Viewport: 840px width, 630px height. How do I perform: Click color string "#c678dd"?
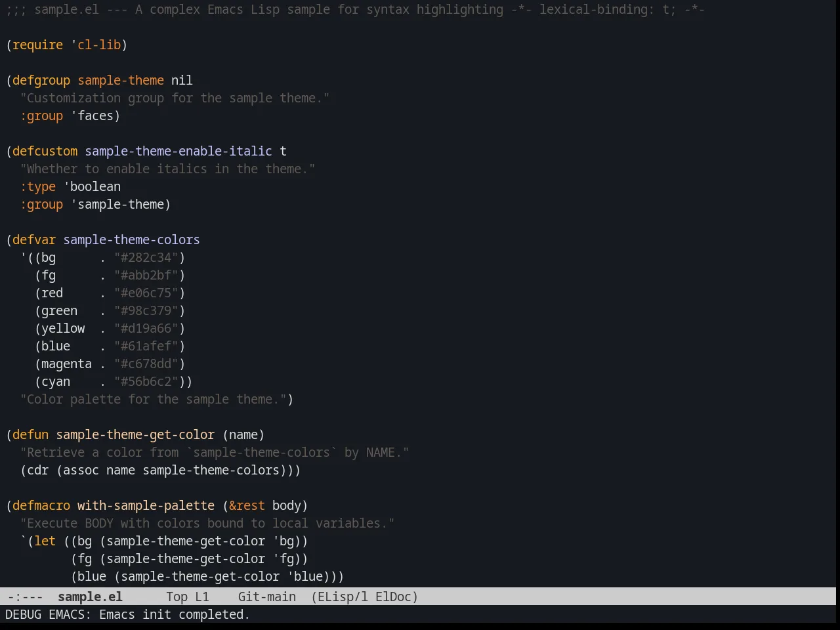(146, 364)
